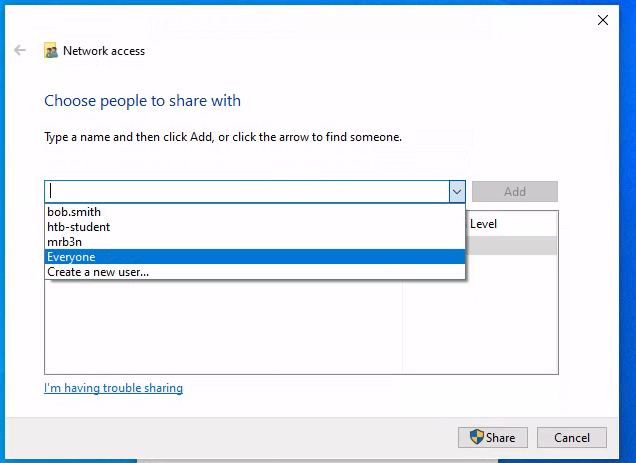The image size is (636, 463).
Task: Select the highlighted Everyone entry
Action: 71,257
